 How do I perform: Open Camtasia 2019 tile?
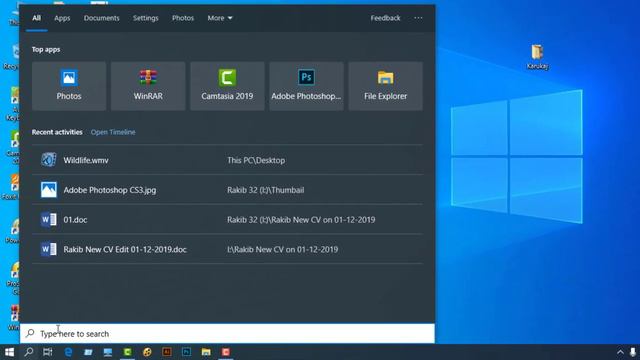click(227, 86)
